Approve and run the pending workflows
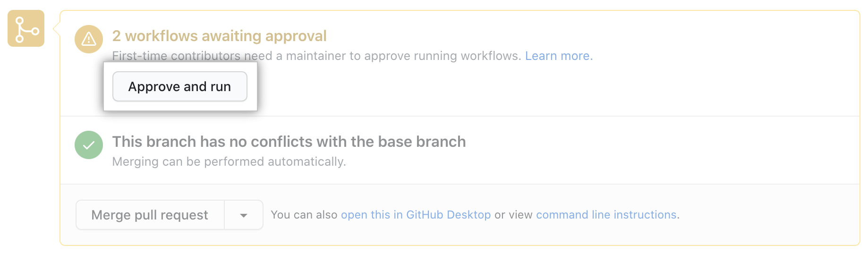Screen dimensions: 868x253 (180, 86)
